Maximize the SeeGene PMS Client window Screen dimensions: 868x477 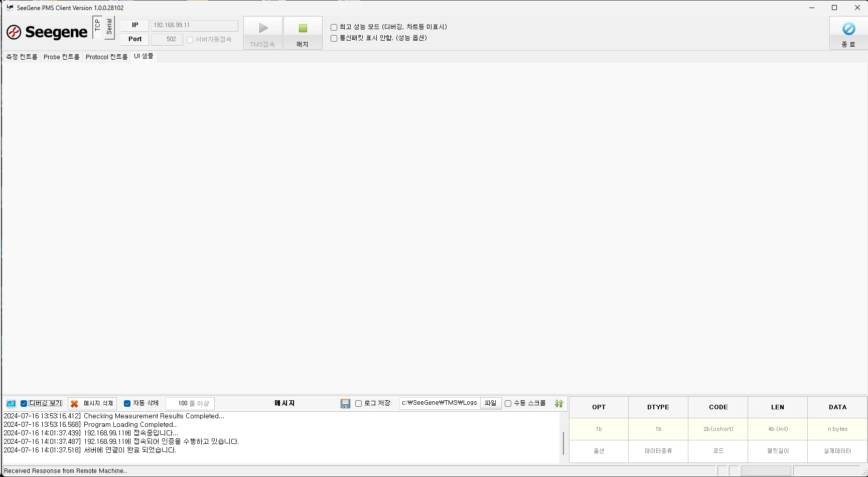tap(834, 8)
